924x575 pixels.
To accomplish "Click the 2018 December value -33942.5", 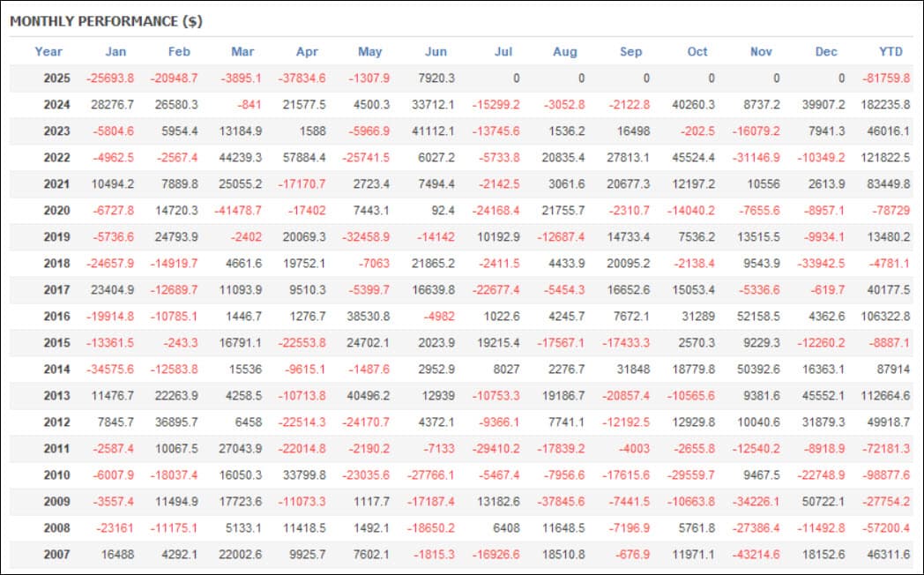I will 821,264.
